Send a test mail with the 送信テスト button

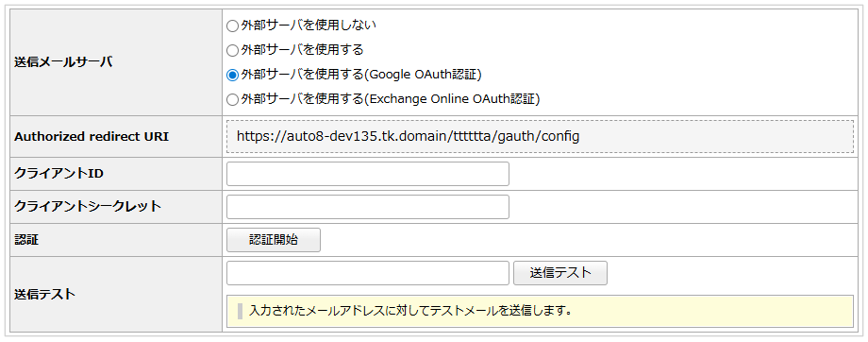pyautogui.click(x=560, y=273)
